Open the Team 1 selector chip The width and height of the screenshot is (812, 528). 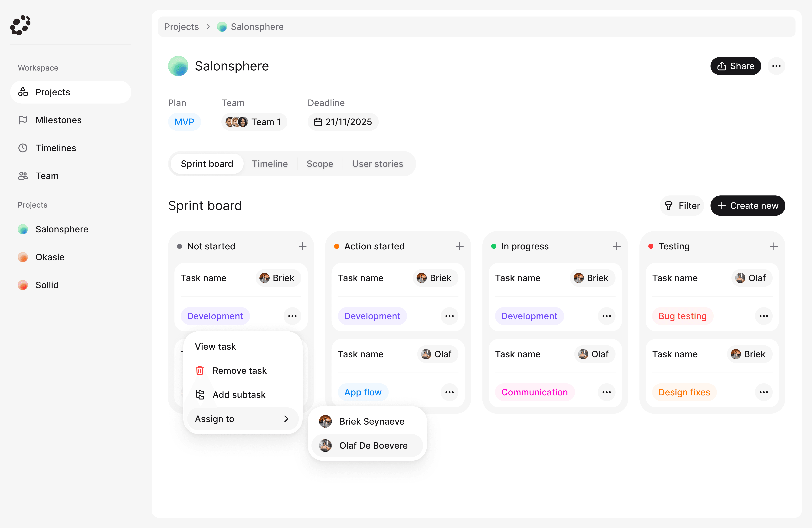point(254,122)
